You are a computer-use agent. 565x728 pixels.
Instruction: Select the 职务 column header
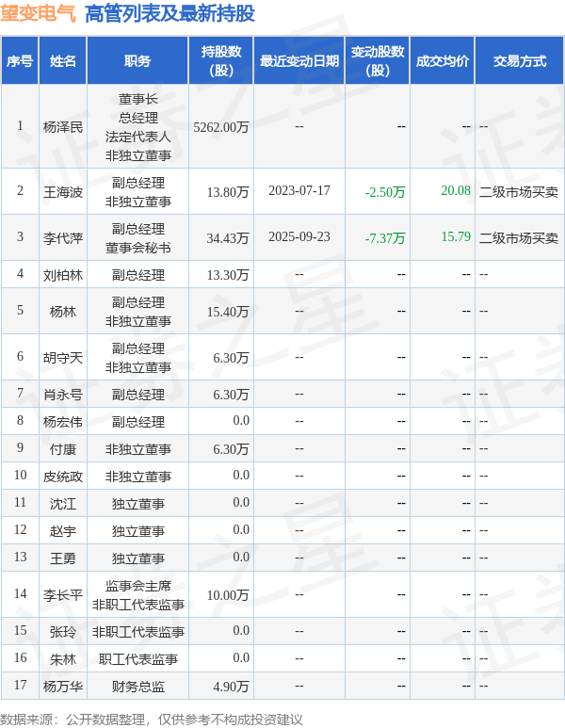click(137, 61)
